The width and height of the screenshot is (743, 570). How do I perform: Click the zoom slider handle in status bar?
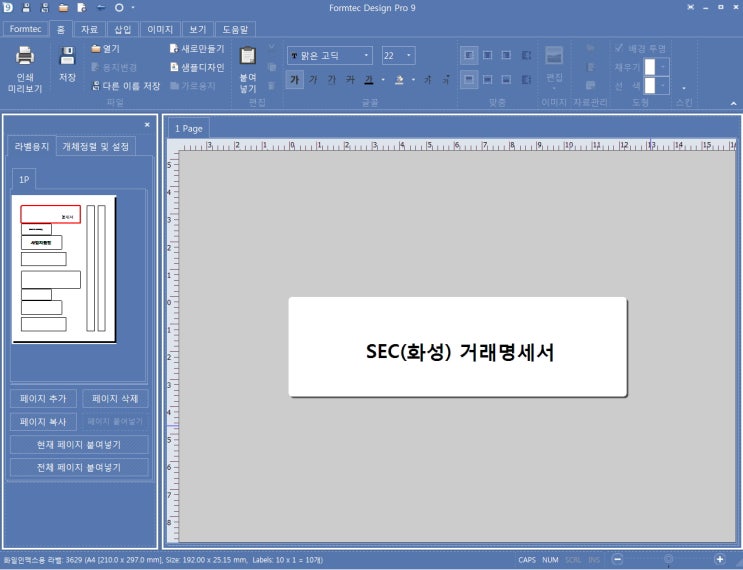[668, 559]
